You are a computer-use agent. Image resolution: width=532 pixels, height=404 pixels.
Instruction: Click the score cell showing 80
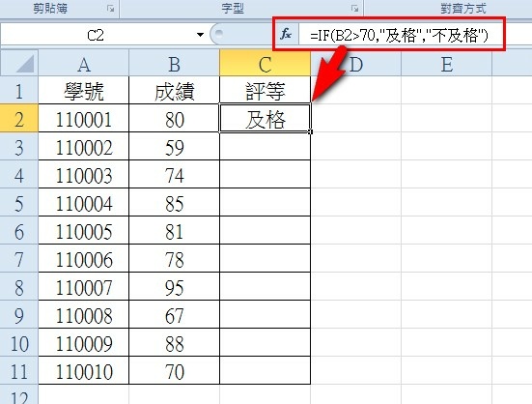coord(174,118)
